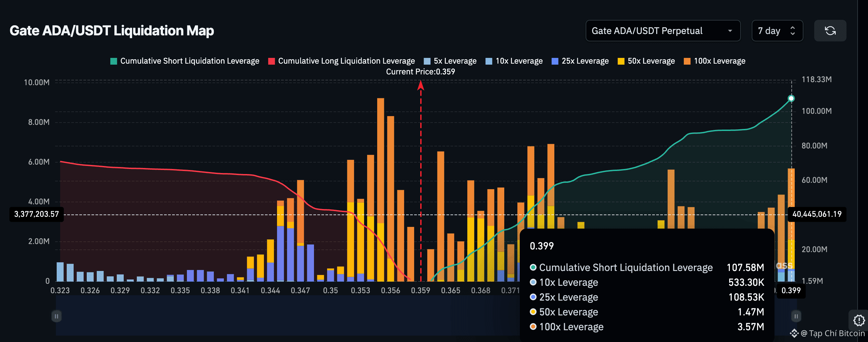Toggle the 100x Leverage legend item
Image resolution: width=868 pixels, height=342 pixels.
pos(714,61)
